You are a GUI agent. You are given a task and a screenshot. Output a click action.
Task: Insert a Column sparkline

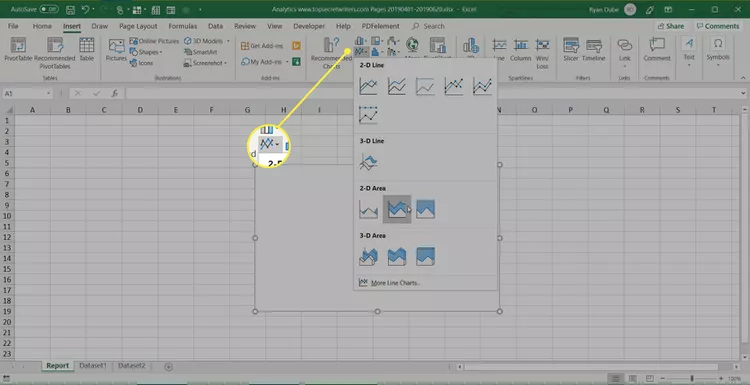(x=520, y=50)
